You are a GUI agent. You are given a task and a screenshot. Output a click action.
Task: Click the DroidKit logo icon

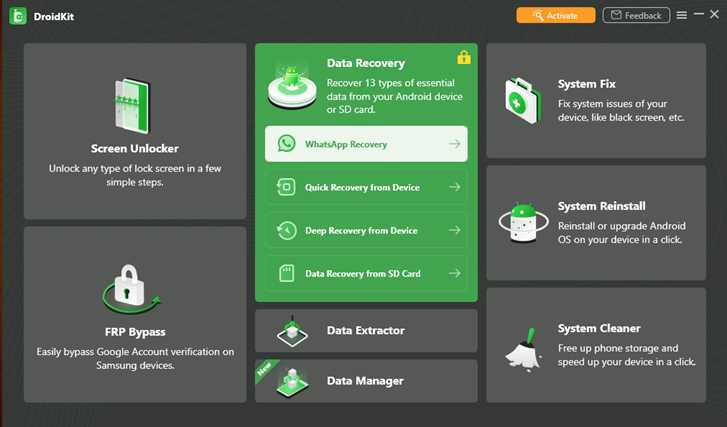coord(18,16)
